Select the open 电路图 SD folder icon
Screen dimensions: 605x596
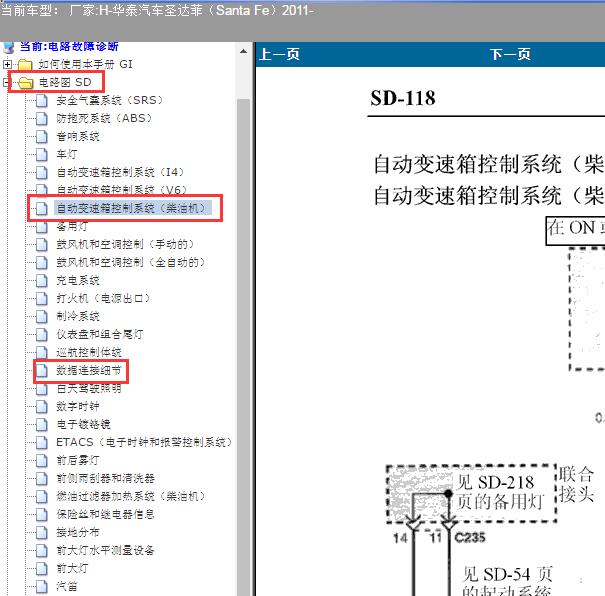[x=26, y=83]
